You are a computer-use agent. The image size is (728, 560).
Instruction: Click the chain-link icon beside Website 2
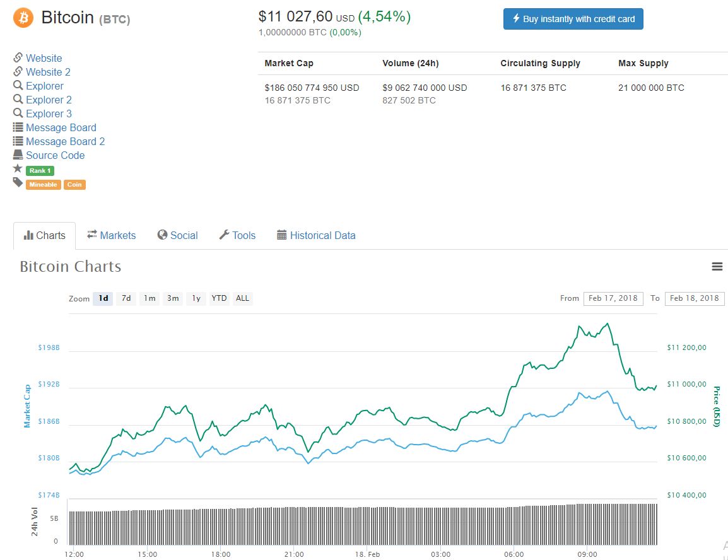click(18, 71)
